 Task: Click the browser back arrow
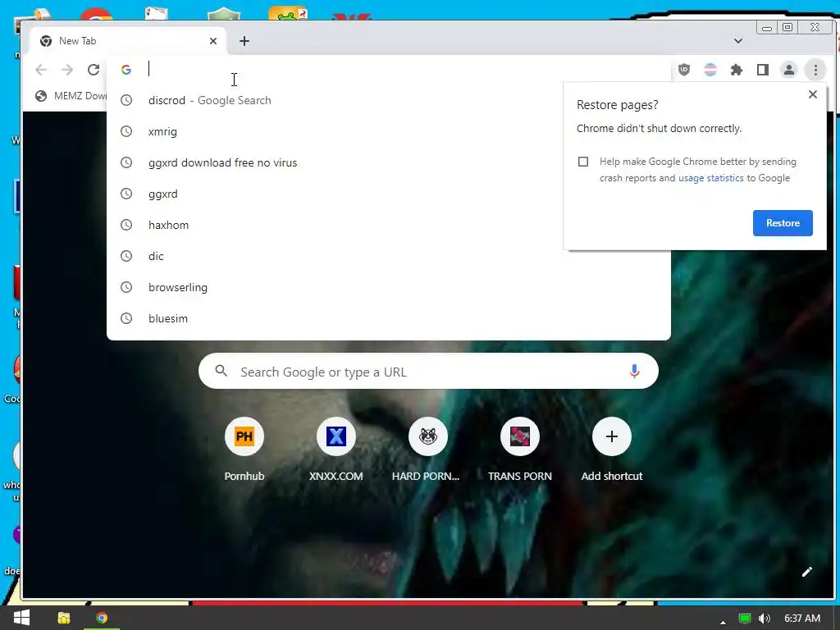(41, 70)
